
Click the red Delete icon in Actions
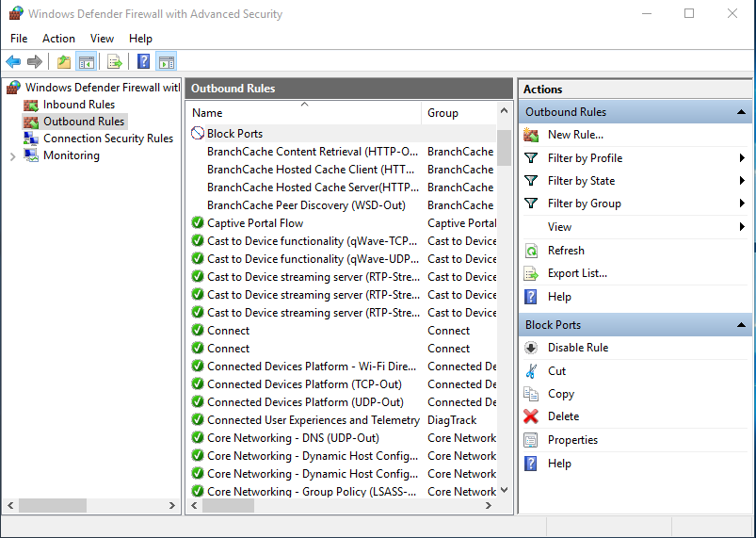click(531, 416)
